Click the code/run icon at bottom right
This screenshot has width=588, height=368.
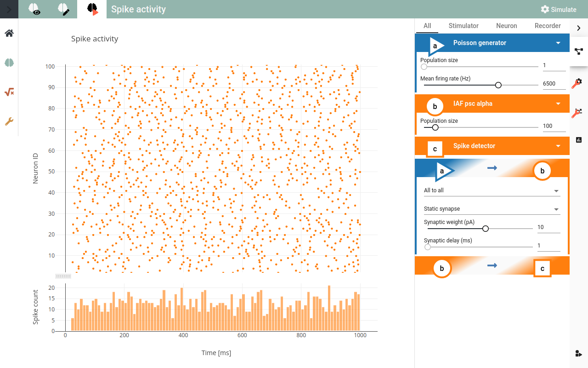[x=579, y=353]
